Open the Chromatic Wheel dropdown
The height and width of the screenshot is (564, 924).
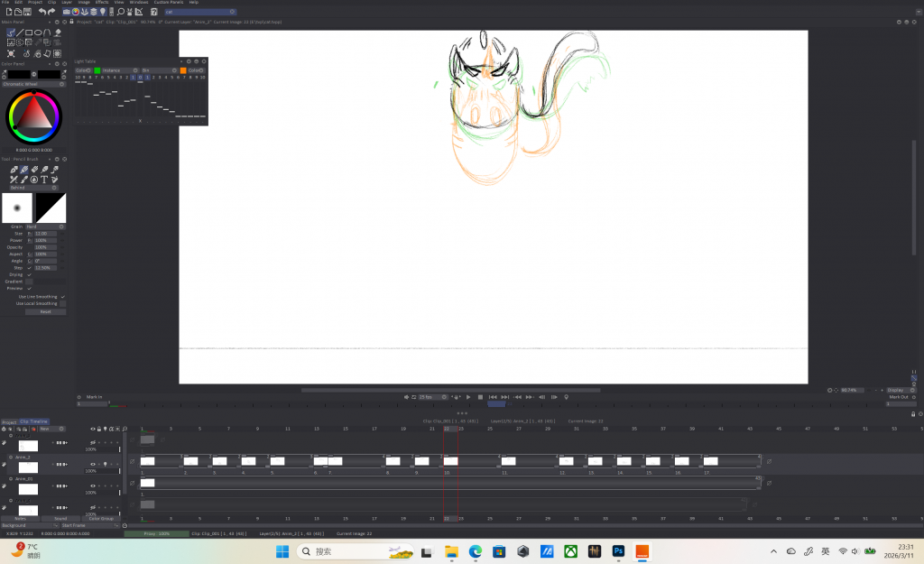tap(32, 84)
